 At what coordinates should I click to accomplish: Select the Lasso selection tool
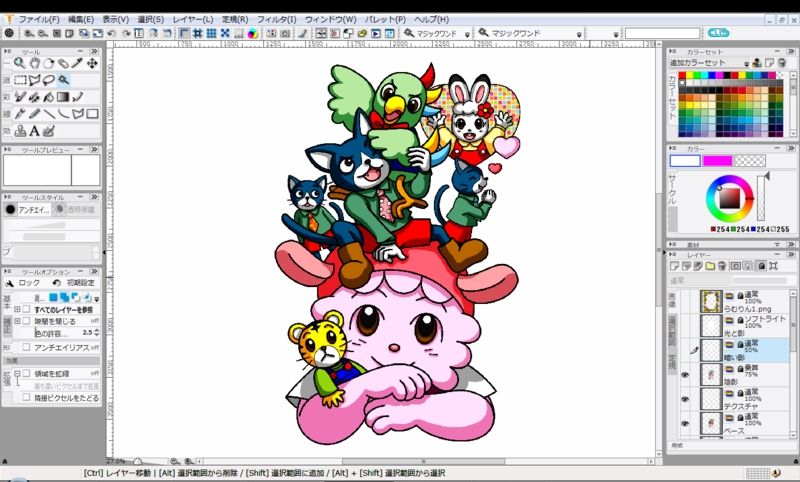click(48, 80)
